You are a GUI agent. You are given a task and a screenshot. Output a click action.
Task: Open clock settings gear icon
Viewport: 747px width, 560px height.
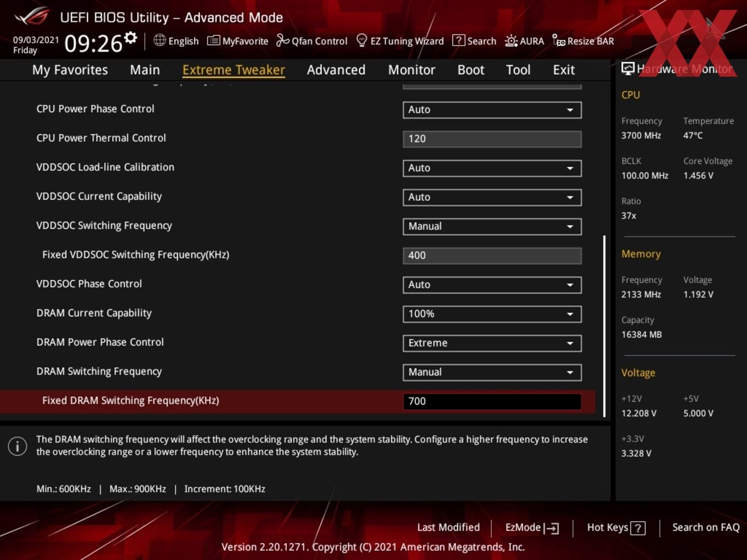point(130,37)
